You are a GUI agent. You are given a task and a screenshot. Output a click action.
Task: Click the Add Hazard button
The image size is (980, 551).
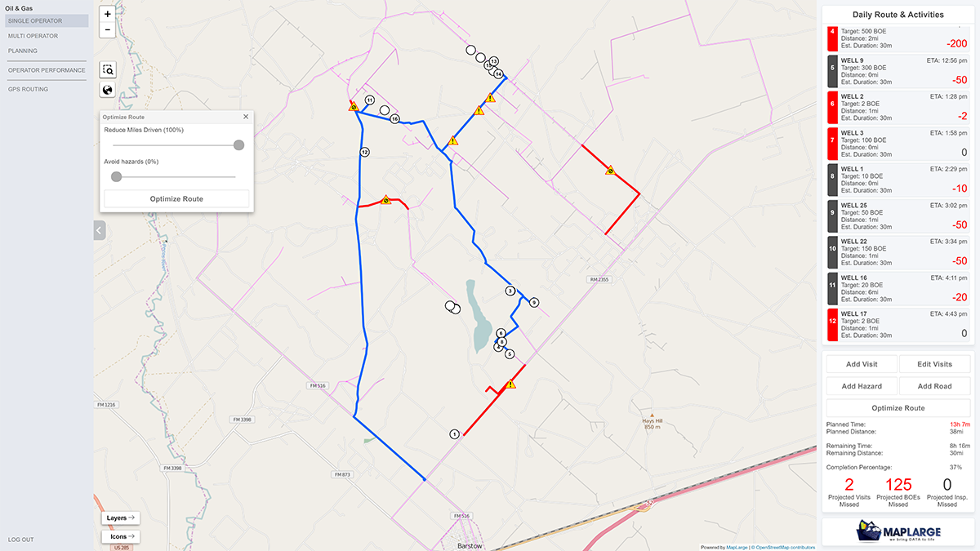point(862,386)
